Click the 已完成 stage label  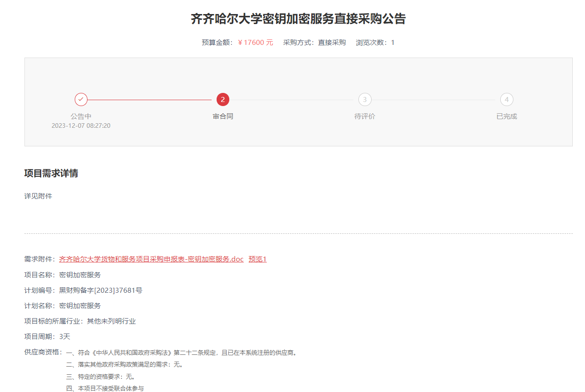coord(506,116)
